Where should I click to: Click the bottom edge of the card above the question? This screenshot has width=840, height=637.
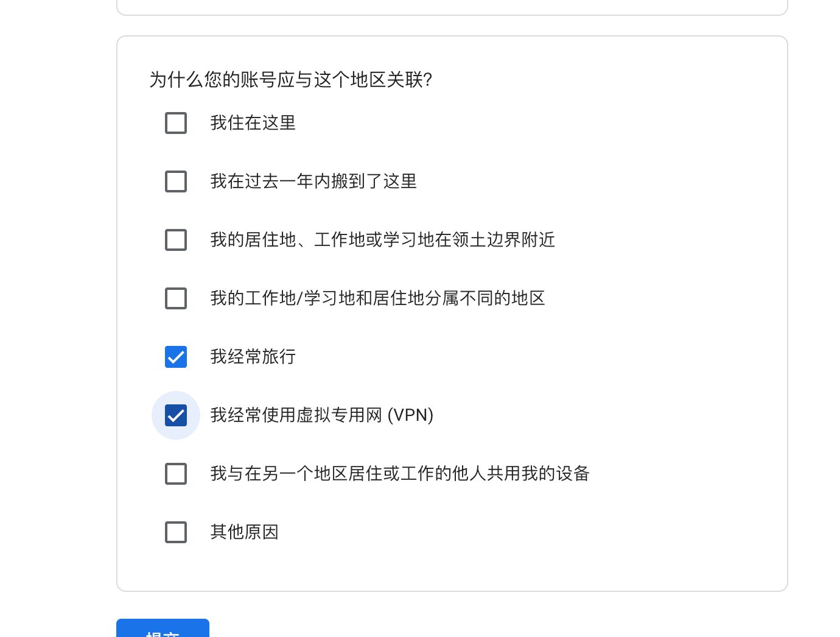(452, 13)
